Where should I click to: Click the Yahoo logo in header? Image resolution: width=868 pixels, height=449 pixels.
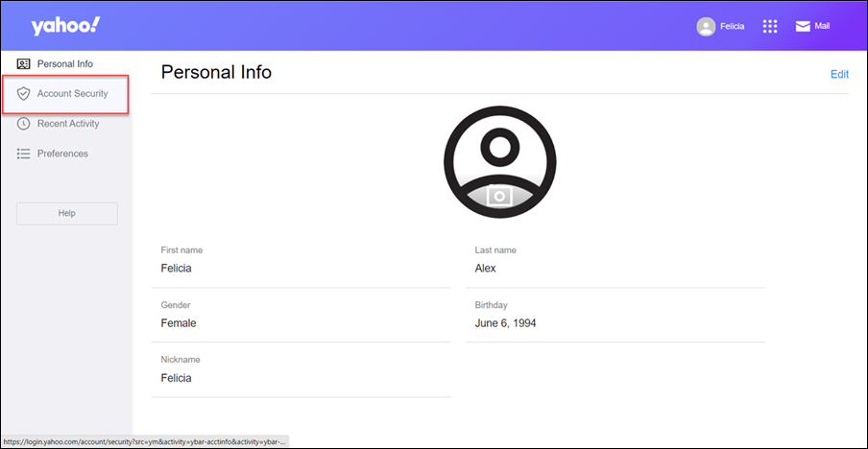pyautogui.click(x=64, y=26)
